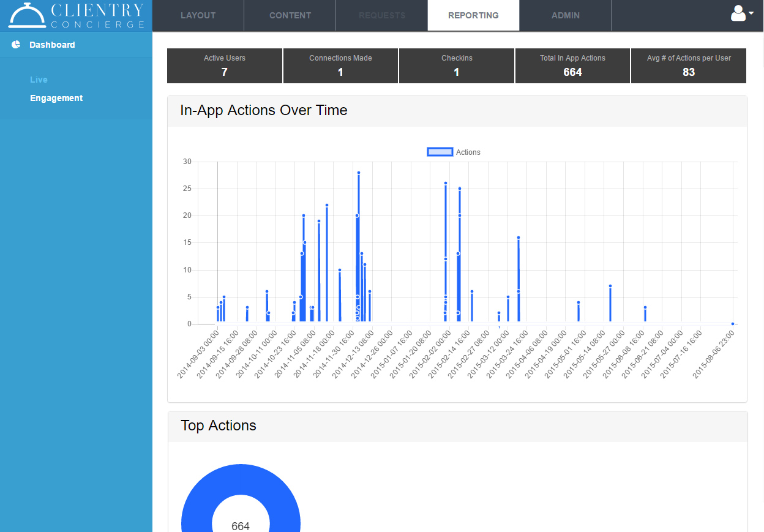Image resolution: width=764 pixels, height=532 pixels.
Task: Select Dashboard in the sidebar
Action: pyautogui.click(x=52, y=45)
